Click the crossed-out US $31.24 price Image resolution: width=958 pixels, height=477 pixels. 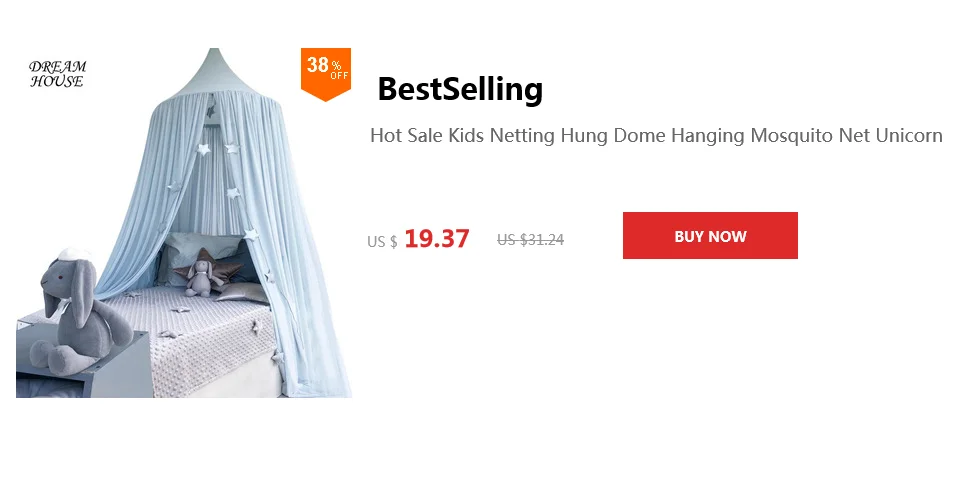tap(530, 240)
